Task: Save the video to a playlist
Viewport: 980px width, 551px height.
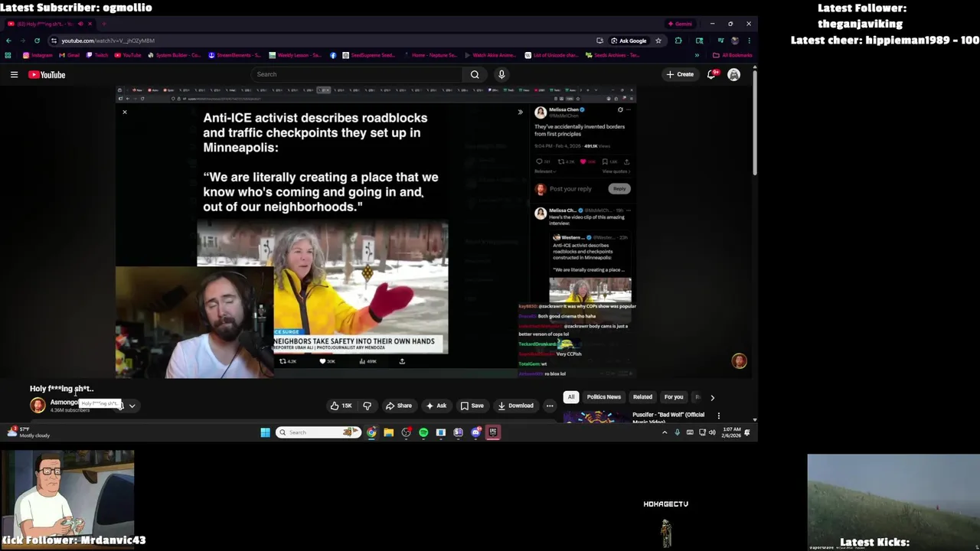Action: pos(472,406)
